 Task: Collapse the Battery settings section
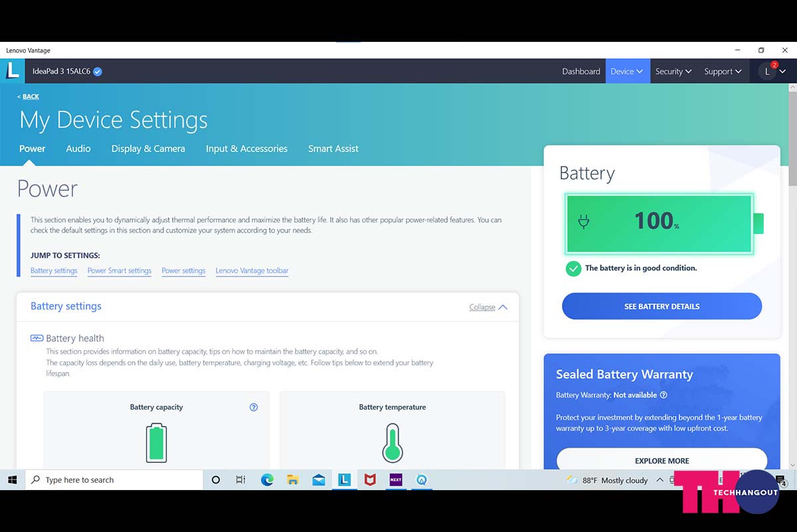point(488,307)
